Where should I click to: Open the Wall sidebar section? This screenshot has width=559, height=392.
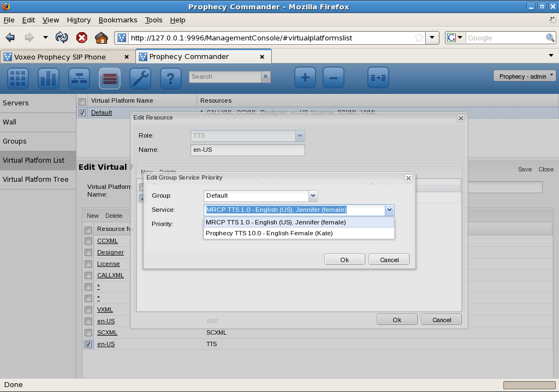tap(38, 122)
